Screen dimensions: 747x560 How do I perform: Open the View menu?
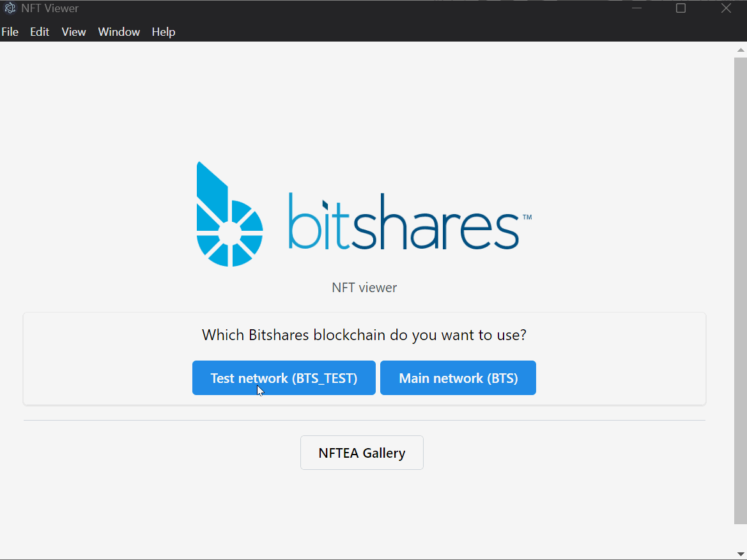click(74, 32)
